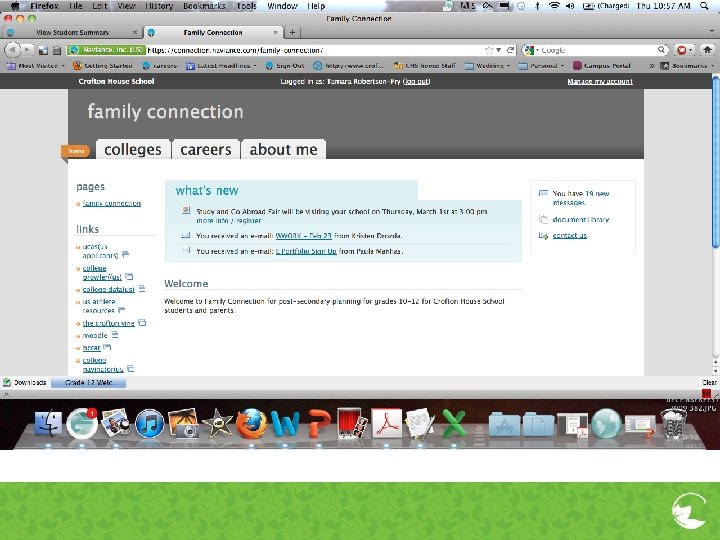Launch iMovie star icon in Dock
The image size is (720, 540).
(x=218, y=423)
